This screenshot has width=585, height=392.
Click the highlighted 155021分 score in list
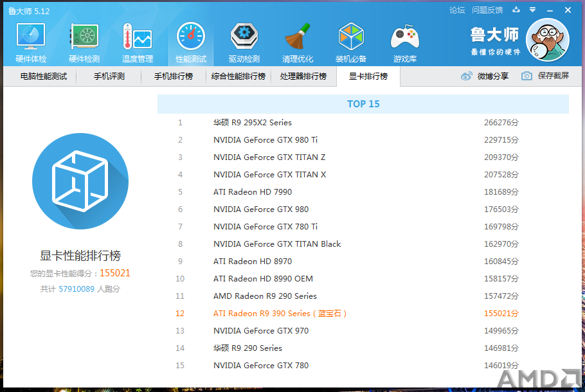[x=501, y=314]
